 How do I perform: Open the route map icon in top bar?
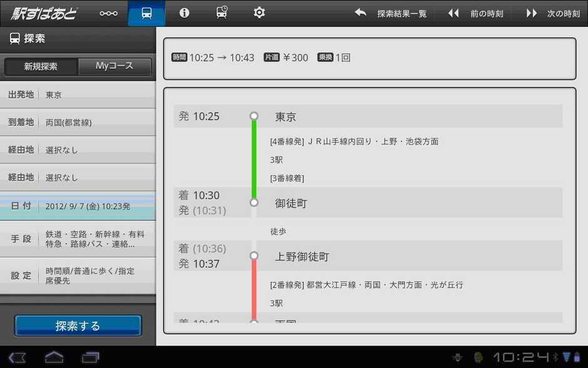(x=108, y=13)
